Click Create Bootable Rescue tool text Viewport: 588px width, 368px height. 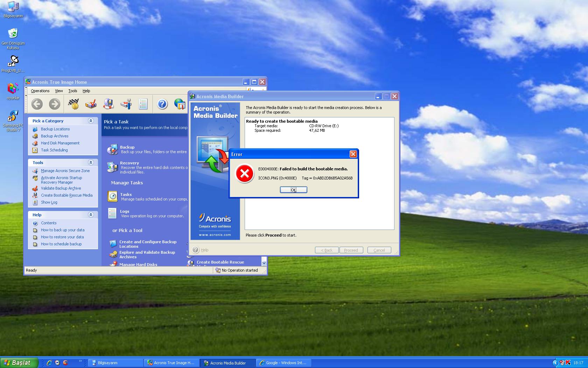coord(220,262)
